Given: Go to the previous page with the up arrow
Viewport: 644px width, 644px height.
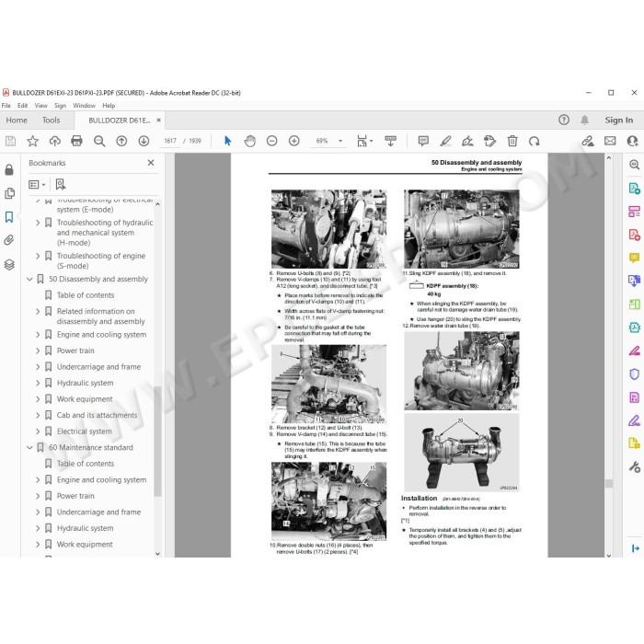Looking at the screenshot, I should (121, 142).
